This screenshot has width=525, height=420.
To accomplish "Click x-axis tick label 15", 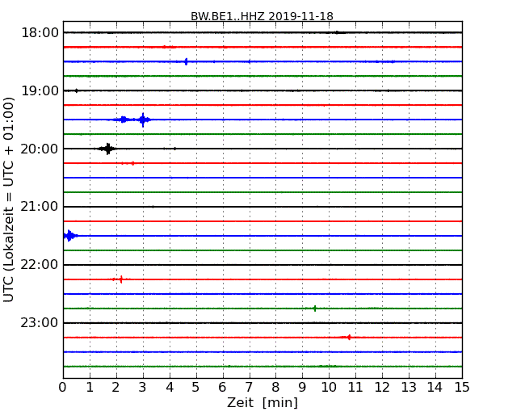I will tap(462, 387).
